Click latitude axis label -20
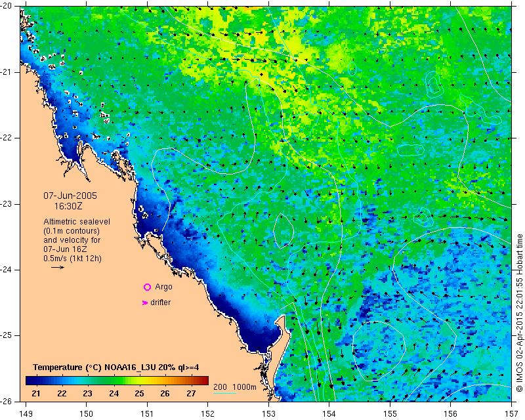The image size is (525, 420). (6, 6)
